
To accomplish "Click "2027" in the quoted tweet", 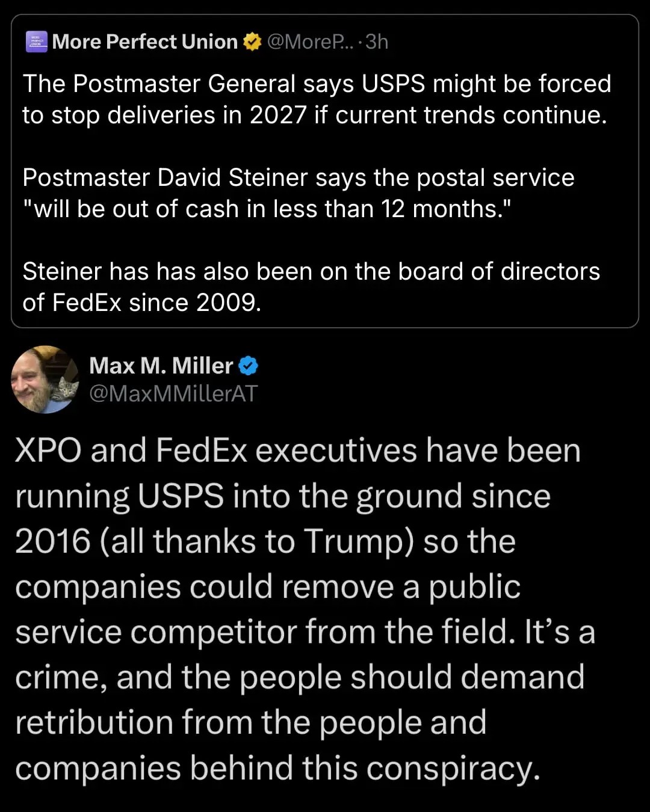I will coord(278,115).
